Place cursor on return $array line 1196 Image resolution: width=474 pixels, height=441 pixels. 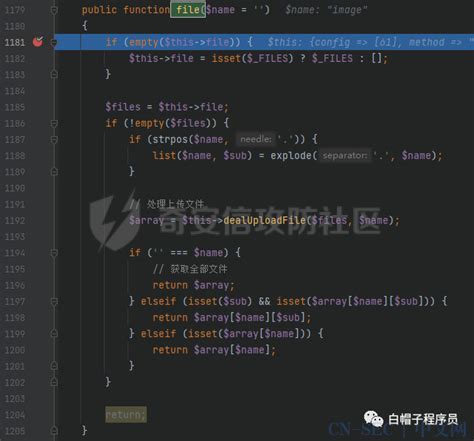[x=193, y=285]
